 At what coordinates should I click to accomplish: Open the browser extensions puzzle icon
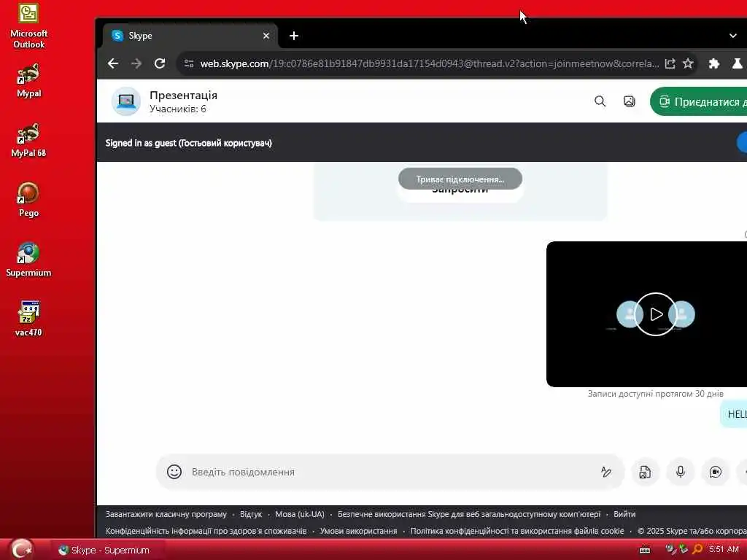(713, 63)
